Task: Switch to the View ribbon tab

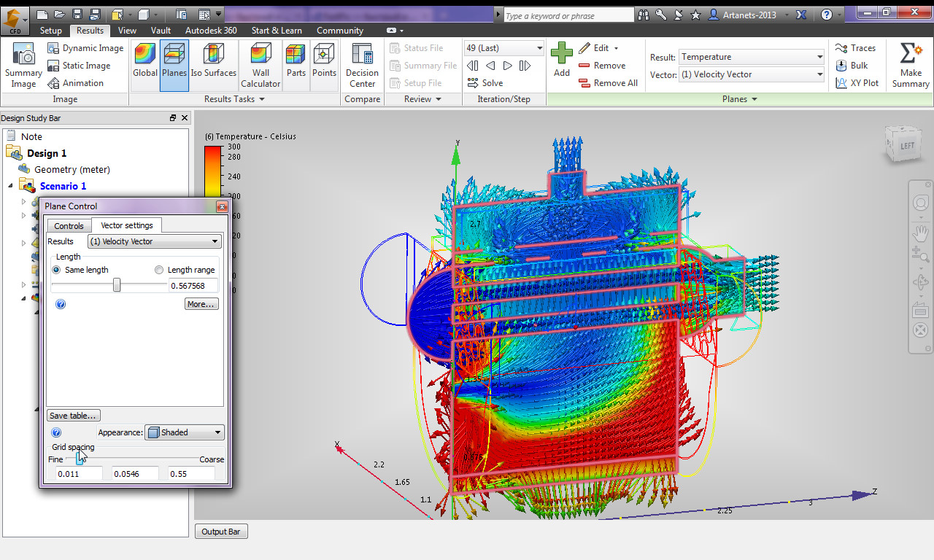Action: click(127, 31)
